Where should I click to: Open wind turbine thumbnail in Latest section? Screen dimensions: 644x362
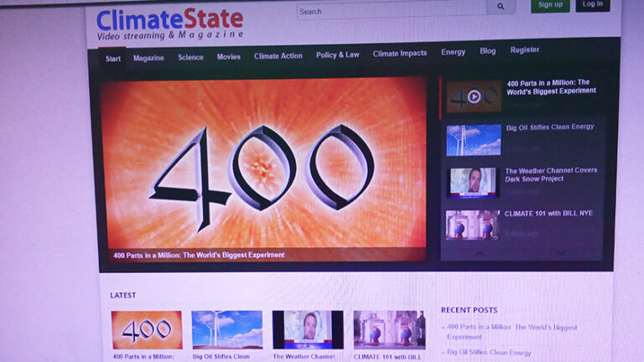tap(226, 329)
